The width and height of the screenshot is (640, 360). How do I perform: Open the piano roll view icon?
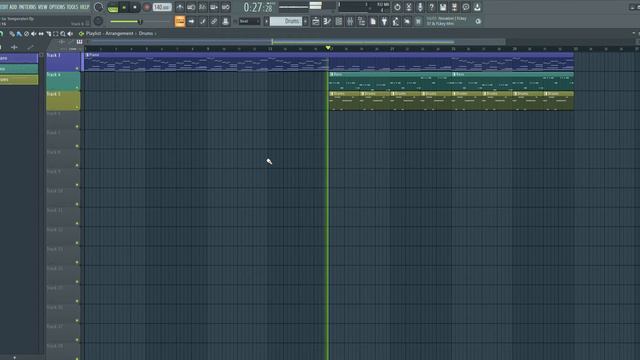coord(327,21)
